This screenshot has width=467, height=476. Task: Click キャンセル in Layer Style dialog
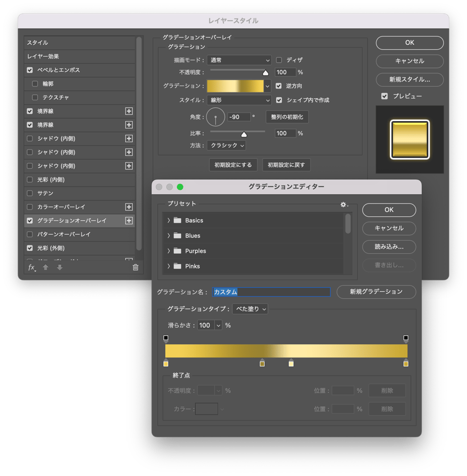tap(409, 61)
